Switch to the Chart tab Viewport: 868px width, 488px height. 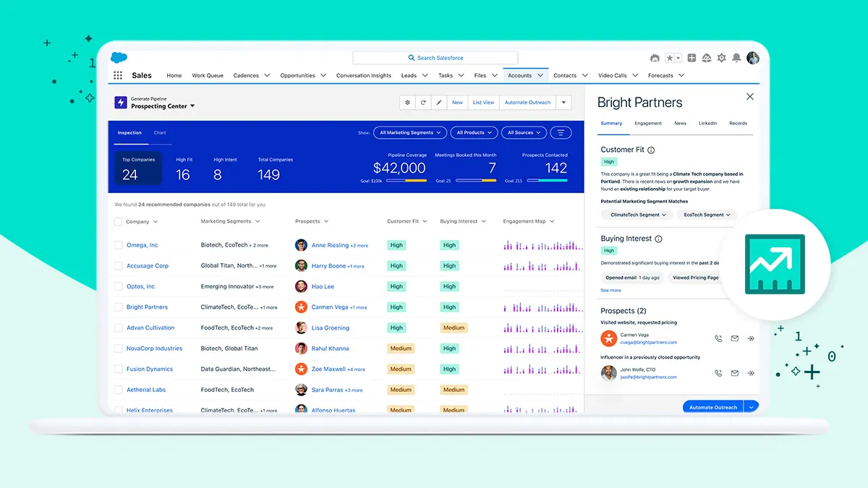point(160,132)
